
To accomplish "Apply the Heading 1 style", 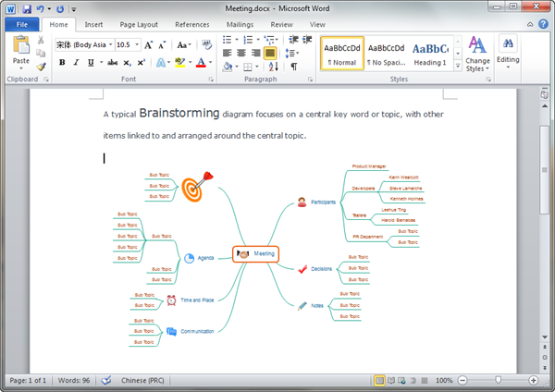I will (x=430, y=55).
